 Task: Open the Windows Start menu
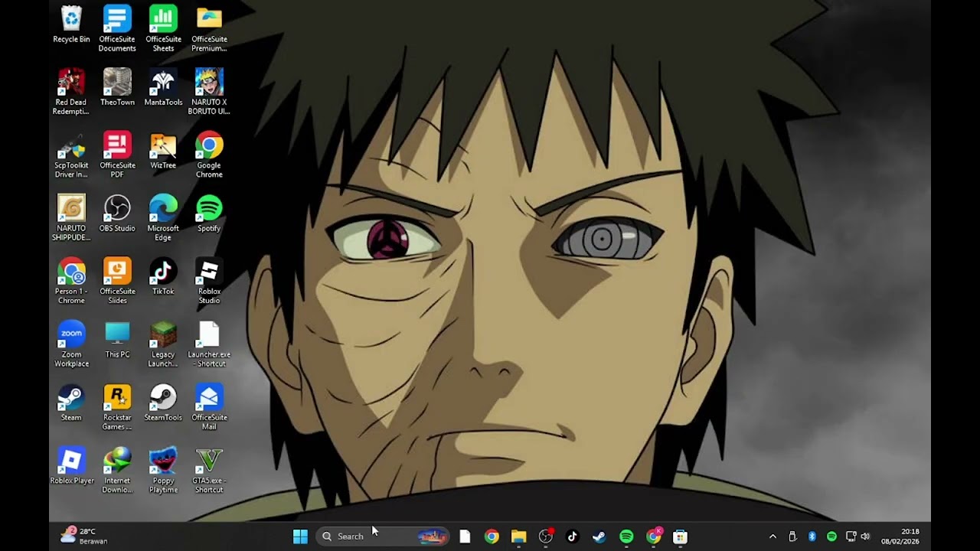[300, 536]
